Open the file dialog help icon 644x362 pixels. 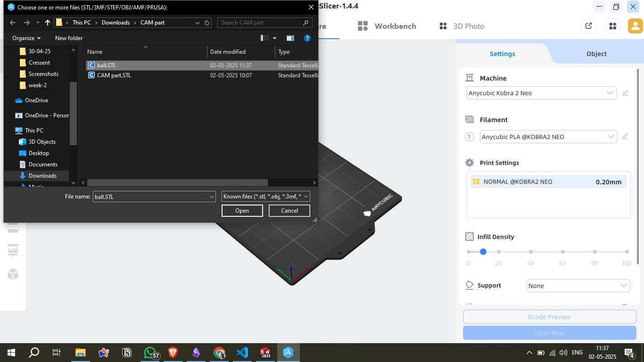(307, 38)
